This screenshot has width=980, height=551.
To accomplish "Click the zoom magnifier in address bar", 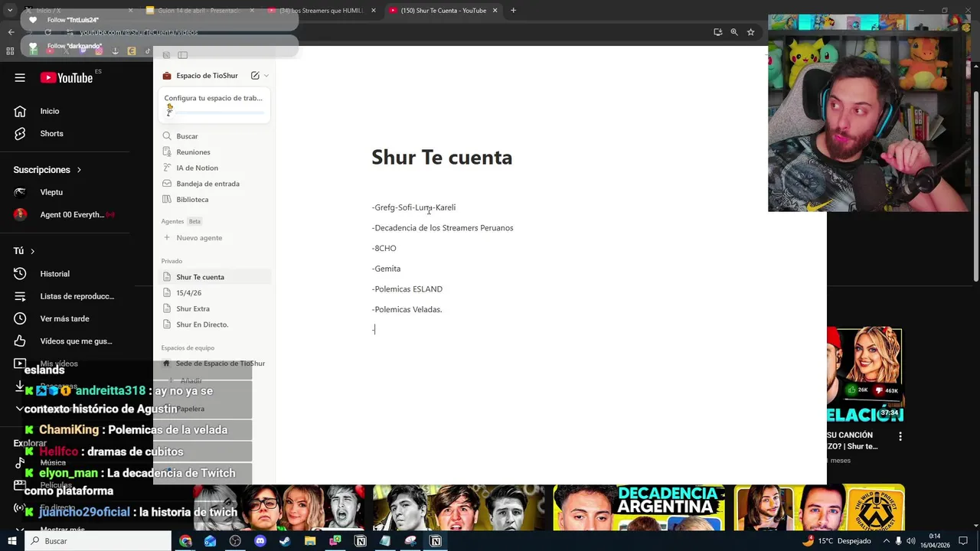I will (x=733, y=32).
